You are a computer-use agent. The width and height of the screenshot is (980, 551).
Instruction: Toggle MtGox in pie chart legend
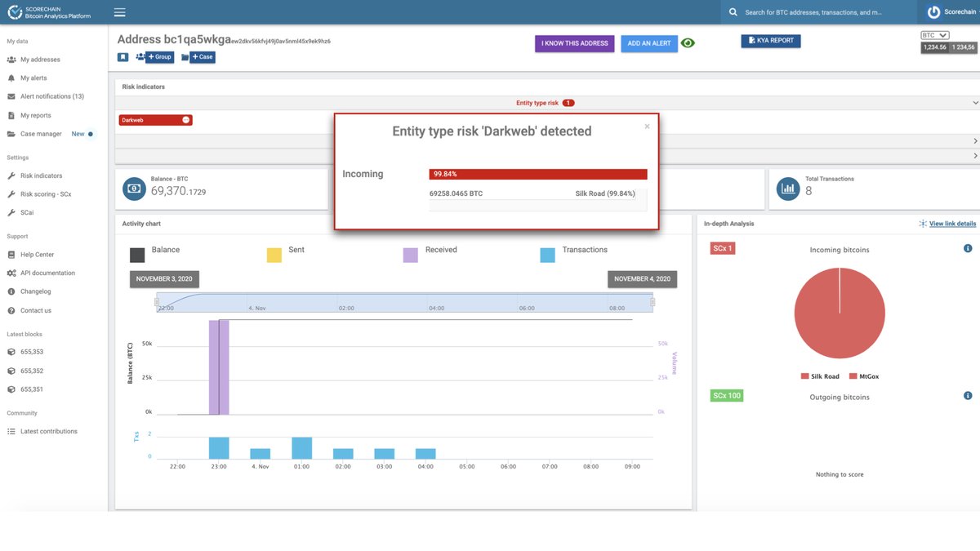(x=864, y=376)
